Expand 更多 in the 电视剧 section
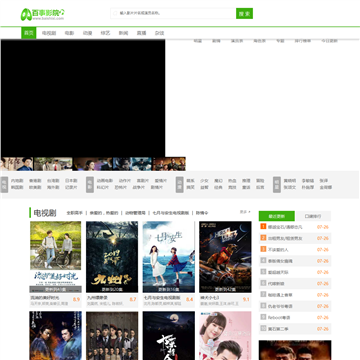 [245, 212]
